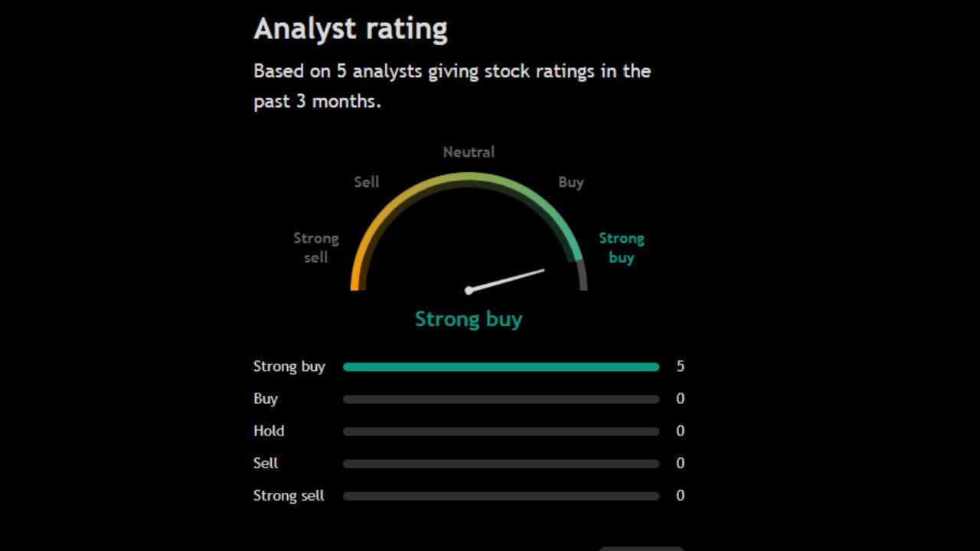The image size is (980, 551).
Task: Click the Strong sell row's count of 0
Action: (680, 496)
